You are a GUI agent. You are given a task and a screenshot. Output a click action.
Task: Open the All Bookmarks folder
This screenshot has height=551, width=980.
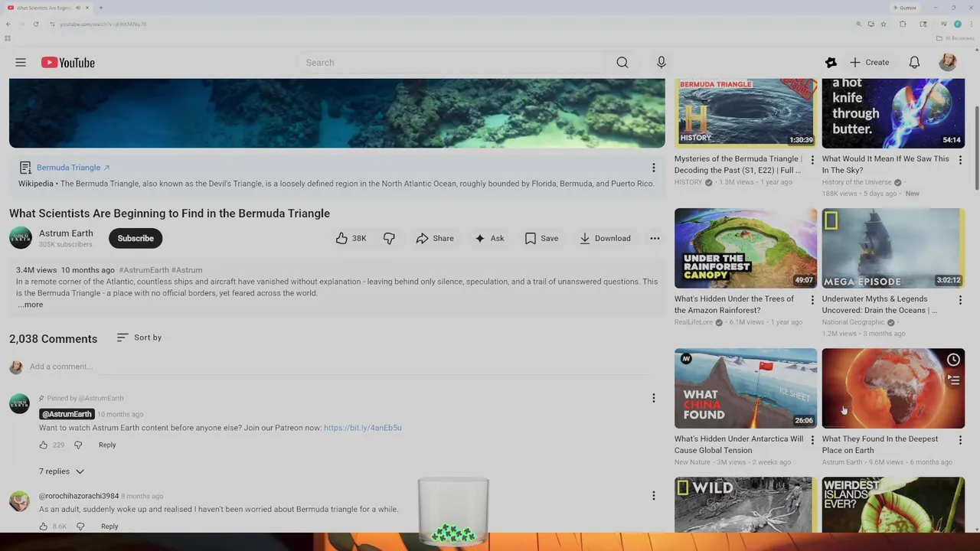(955, 38)
